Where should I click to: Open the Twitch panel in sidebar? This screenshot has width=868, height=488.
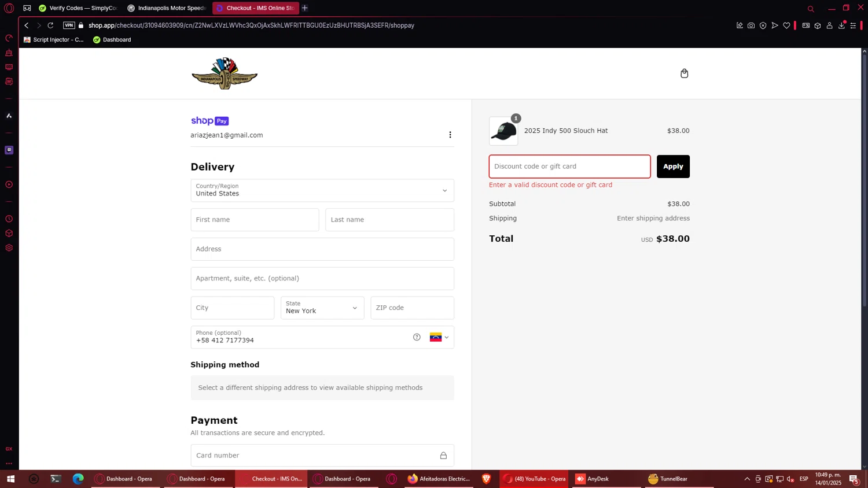9,150
